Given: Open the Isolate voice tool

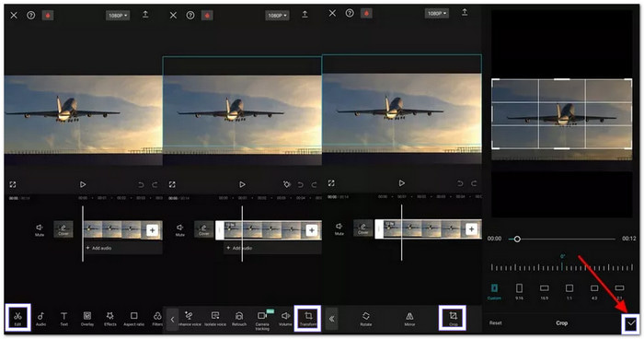Looking at the screenshot, I should [x=215, y=319].
